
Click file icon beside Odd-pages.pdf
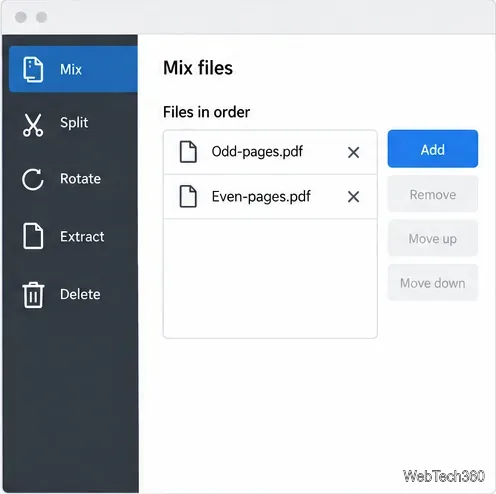(x=188, y=152)
